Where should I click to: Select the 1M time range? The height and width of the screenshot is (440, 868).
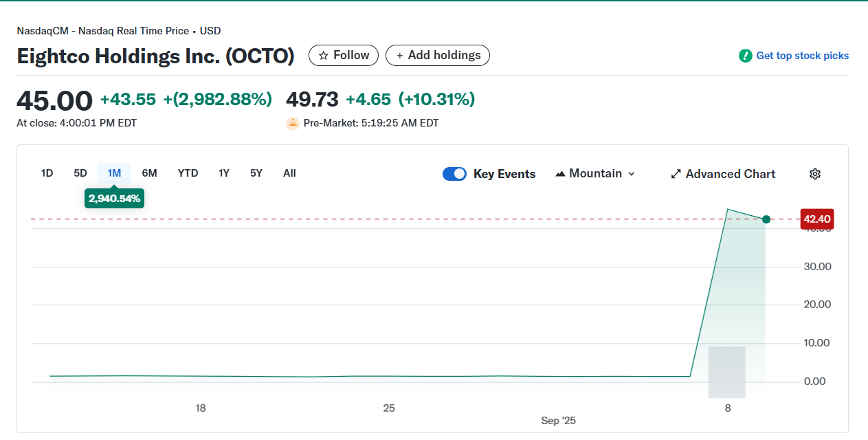coord(114,173)
